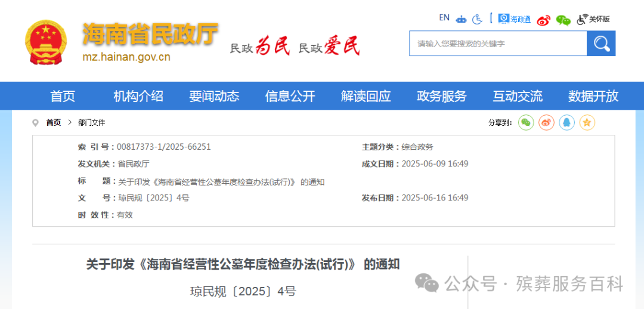Click the date 2025-06-09 16:49
This screenshot has height=309, width=644.
(435, 164)
